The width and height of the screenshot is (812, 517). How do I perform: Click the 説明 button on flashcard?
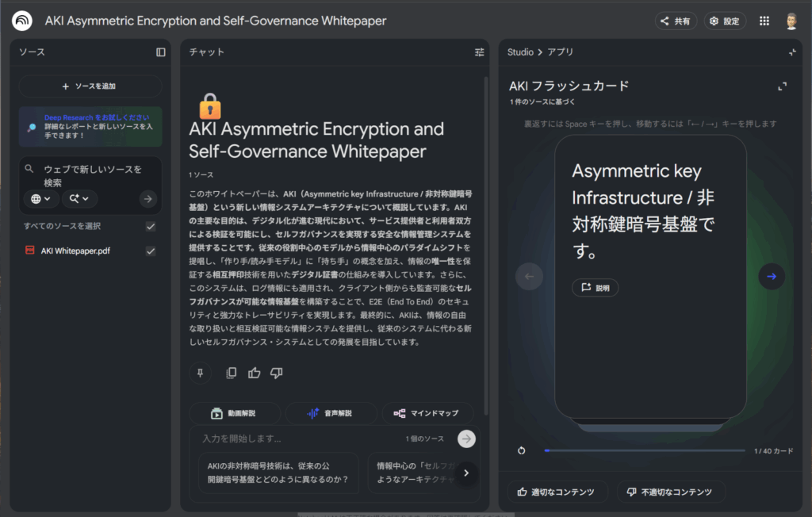tap(595, 288)
